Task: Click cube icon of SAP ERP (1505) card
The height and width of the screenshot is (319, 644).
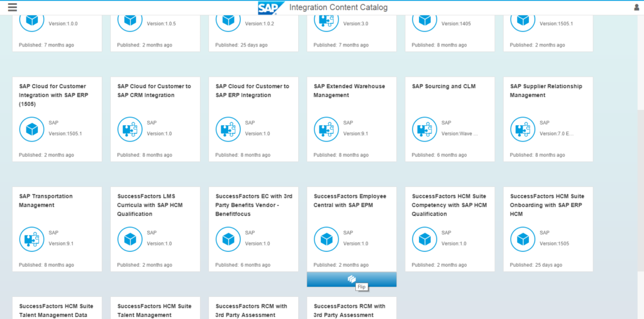Action: [31, 129]
